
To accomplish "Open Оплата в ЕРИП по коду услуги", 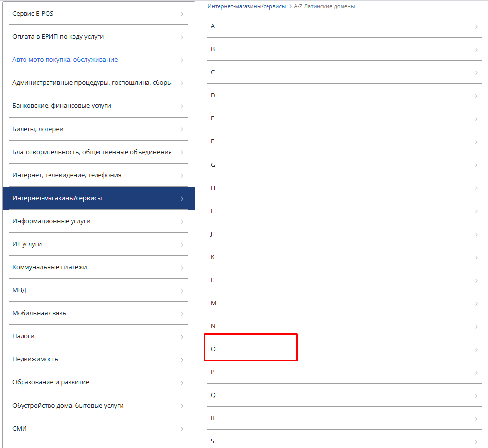I will 98,37.
